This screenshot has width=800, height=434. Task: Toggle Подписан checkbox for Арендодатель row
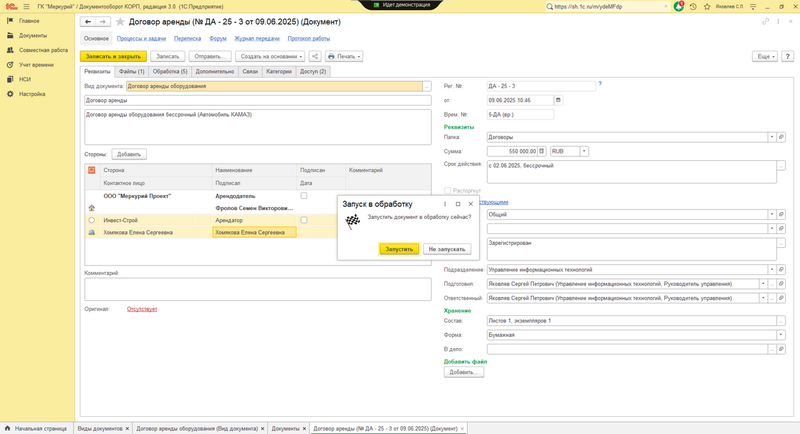[x=304, y=196]
